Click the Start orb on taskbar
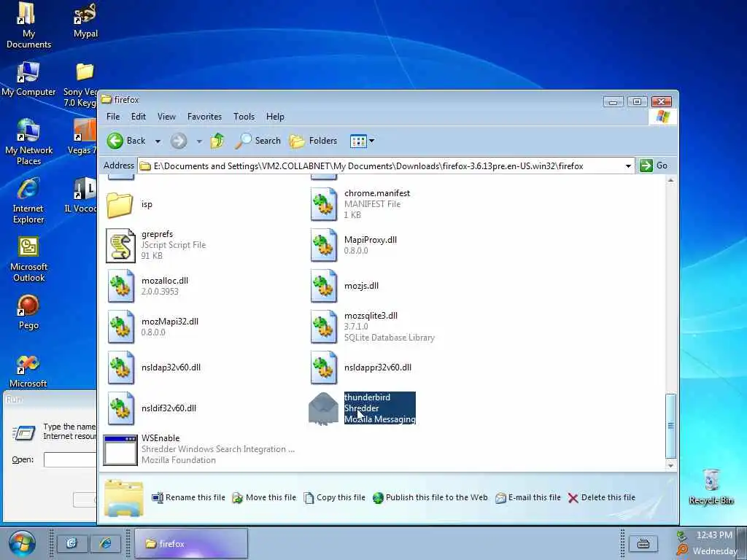This screenshot has width=747, height=560. [22, 543]
